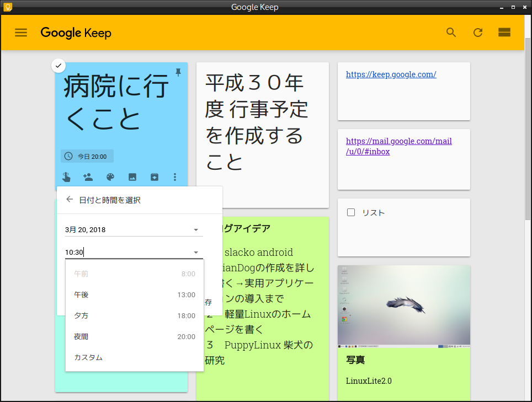Refresh the Google Keep notes
The height and width of the screenshot is (402, 532).
pos(478,33)
